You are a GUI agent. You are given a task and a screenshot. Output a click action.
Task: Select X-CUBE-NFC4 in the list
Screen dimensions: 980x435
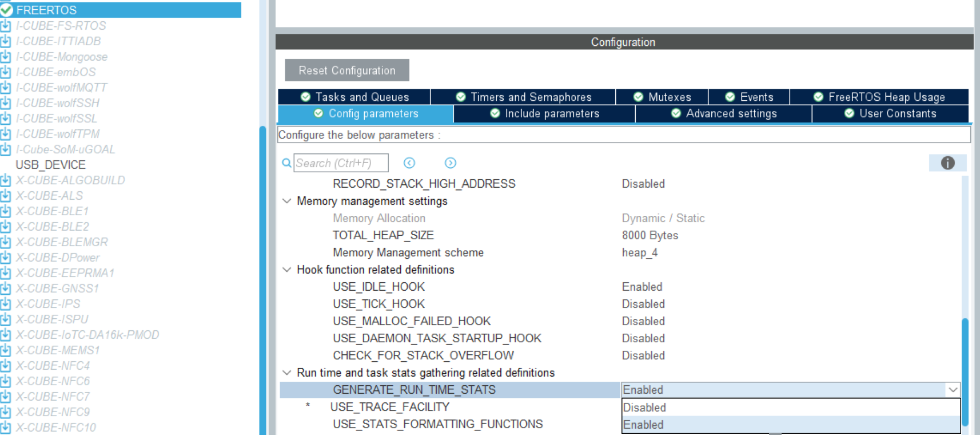[x=53, y=366]
